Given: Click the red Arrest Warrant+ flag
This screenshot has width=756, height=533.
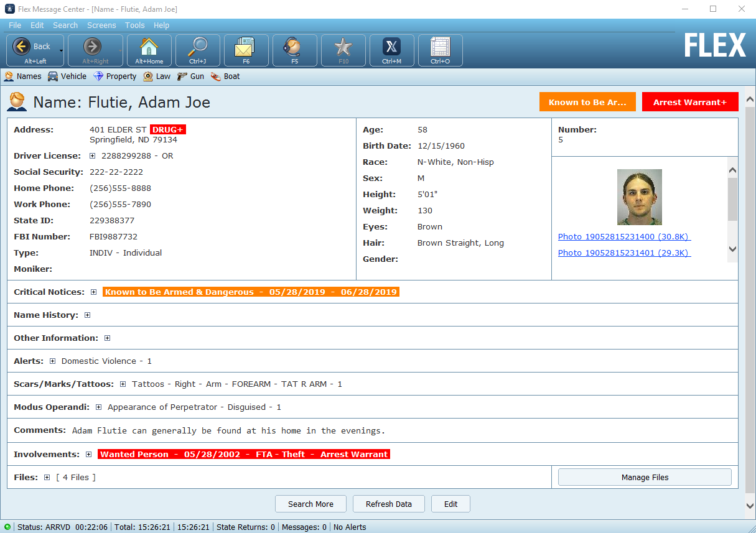Looking at the screenshot, I should coord(689,103).
